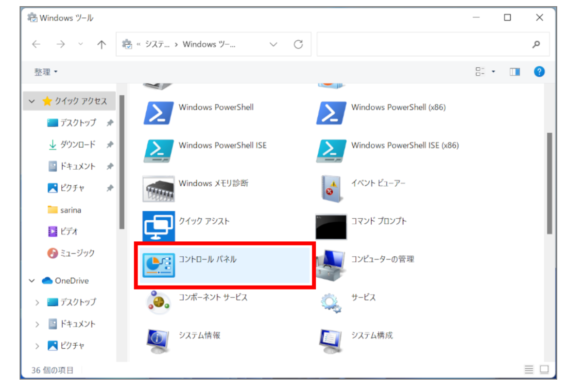Screen dimensions: 584x392
Task: Go up one folder level arrow
Action: click(101, 44)
